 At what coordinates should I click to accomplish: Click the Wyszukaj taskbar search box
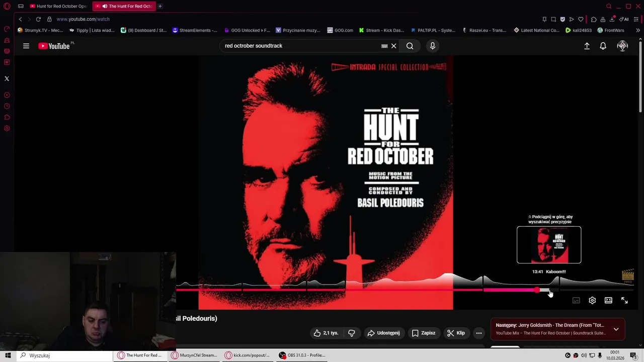[x=65, y=355]
